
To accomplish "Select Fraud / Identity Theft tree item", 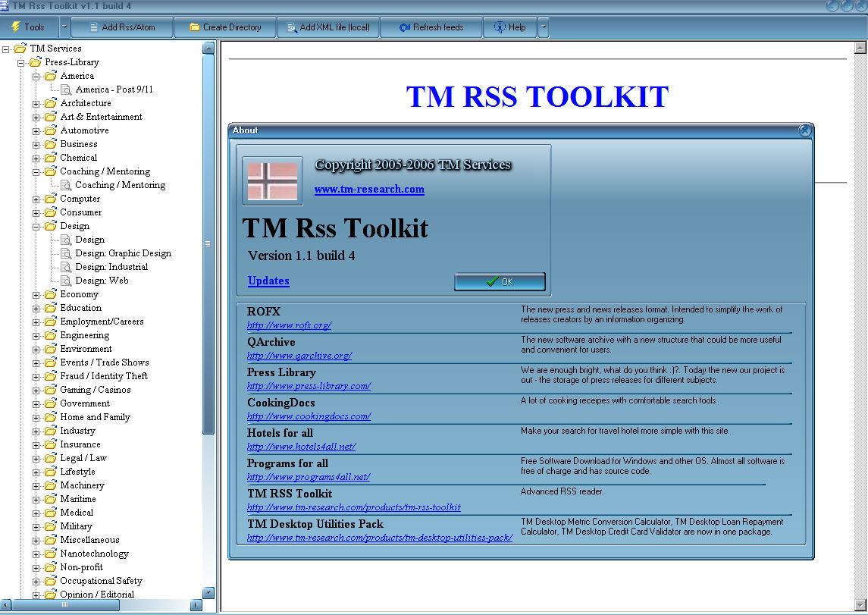I will coord(104,376).
